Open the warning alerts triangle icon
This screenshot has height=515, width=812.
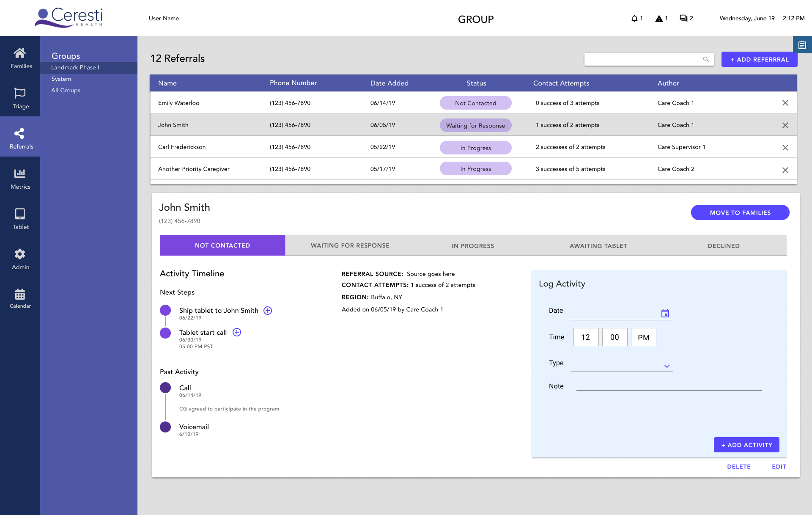[x=659, y=18]
